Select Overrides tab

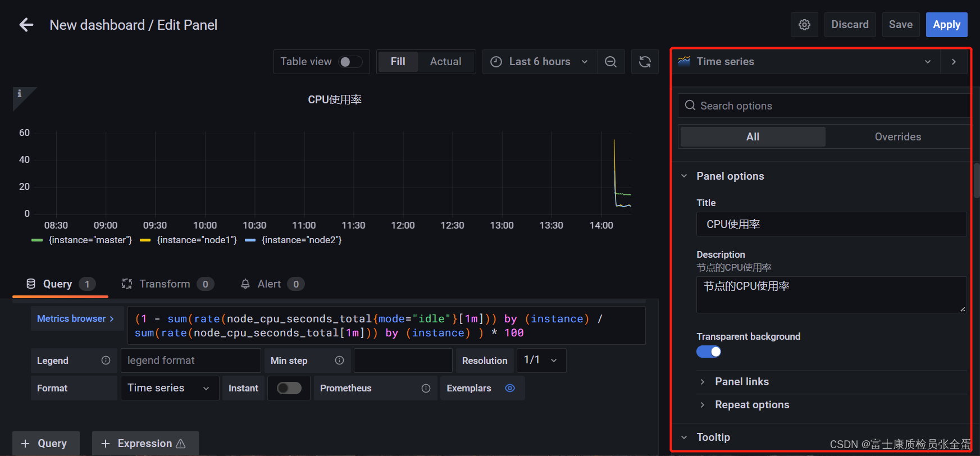point(897,137)
